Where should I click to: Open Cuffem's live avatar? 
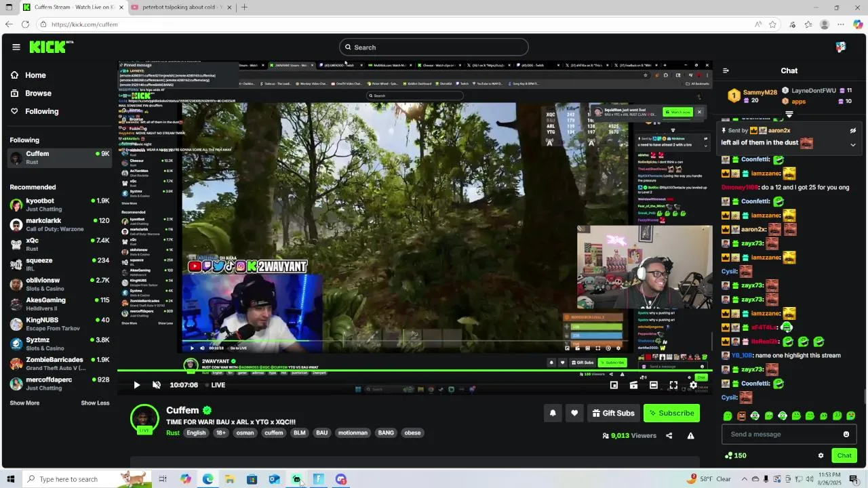click(144, 419)
